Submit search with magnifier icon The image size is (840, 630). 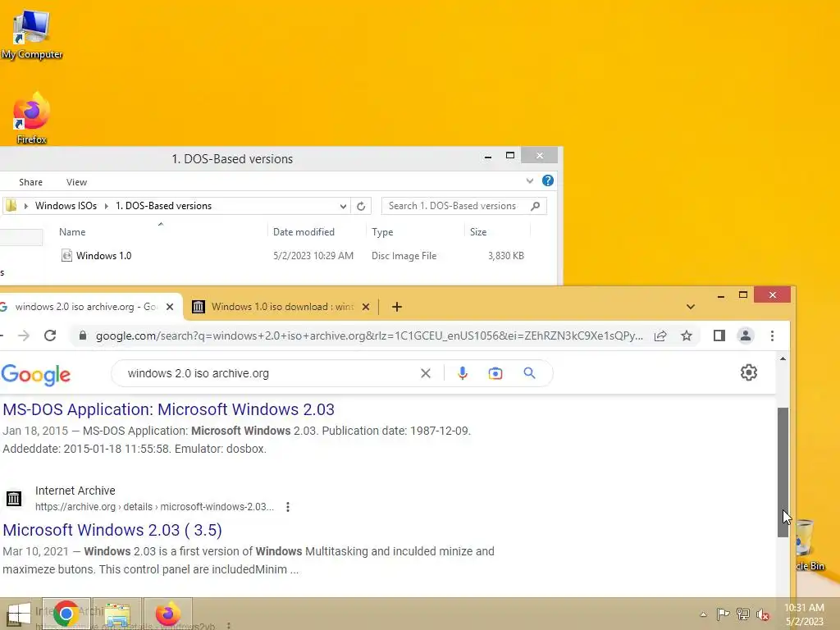pyautogui.click(x=529, y=373)
